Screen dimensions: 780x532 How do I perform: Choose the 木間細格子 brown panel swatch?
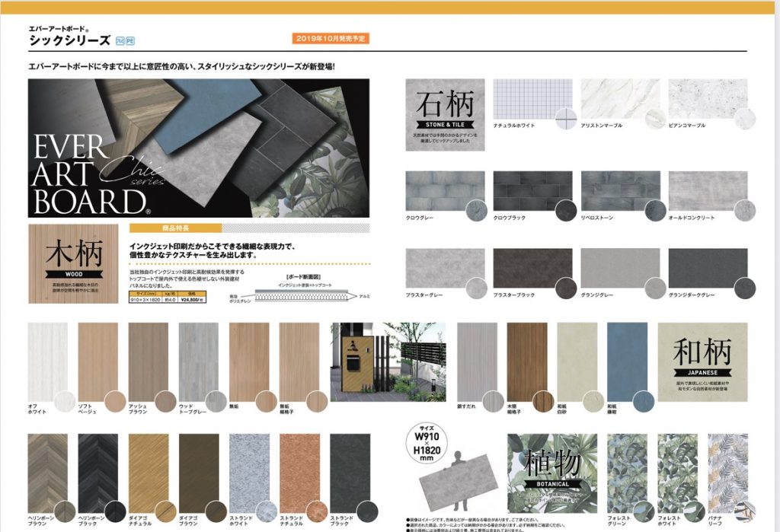coord(527,362)
